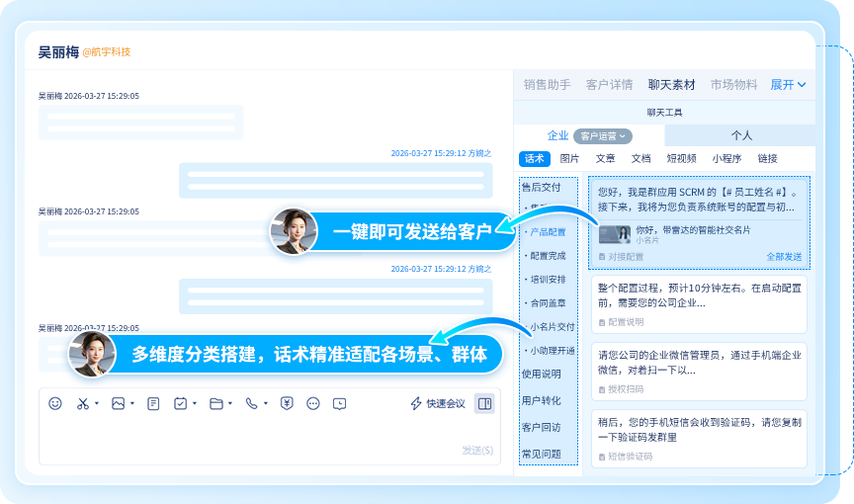Click the smart business card thumbnail
The width and height of the screenshot is (854, 504).
tap(615, 234)
